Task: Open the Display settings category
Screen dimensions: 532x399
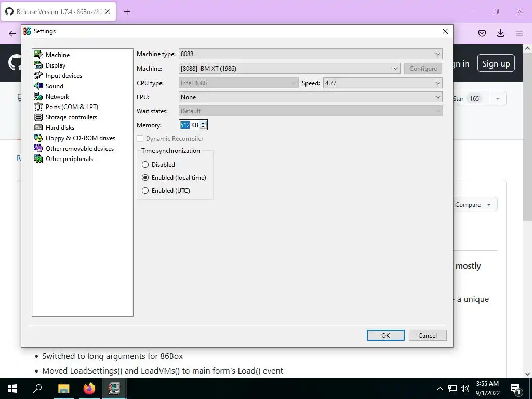Action: pyautogui.click(x=56, y=65)
